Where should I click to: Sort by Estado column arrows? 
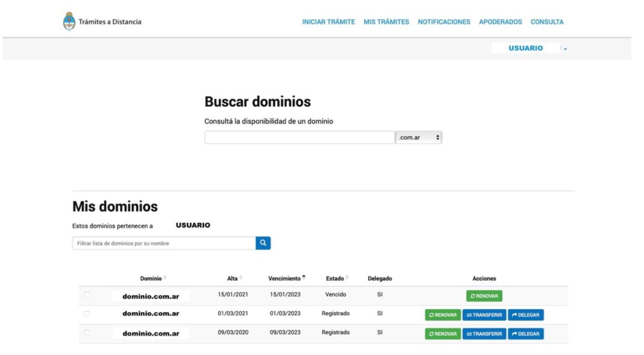347,278
